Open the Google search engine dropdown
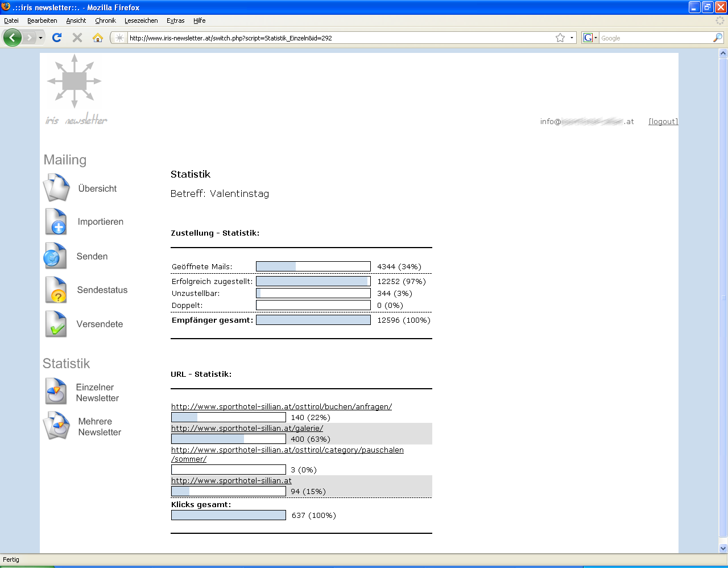The image size is (728, 568). pyautogui.click(x=590, y=38)
